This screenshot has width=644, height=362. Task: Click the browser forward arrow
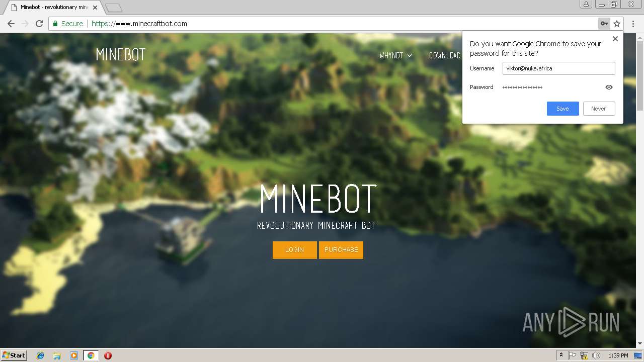click(25, 24)
